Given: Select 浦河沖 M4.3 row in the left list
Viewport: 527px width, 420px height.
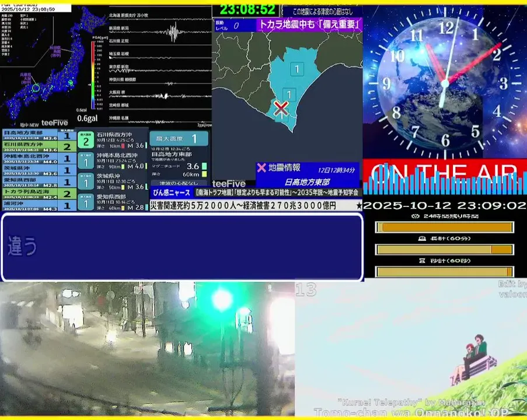Looking at the screenshot, I should 39,205.
